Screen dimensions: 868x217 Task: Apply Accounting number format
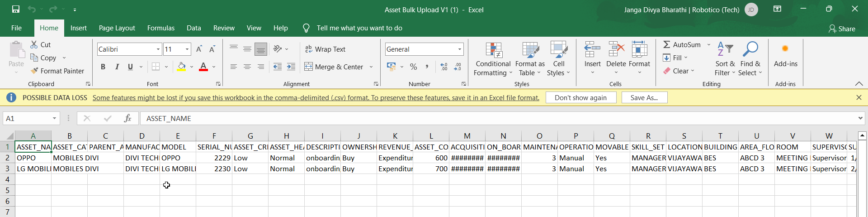click(x=392, y=67)
